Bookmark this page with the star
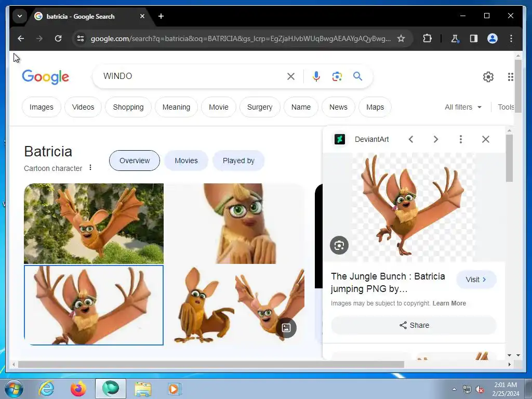This screenshot has height=399, width=532. pos(401,38)
